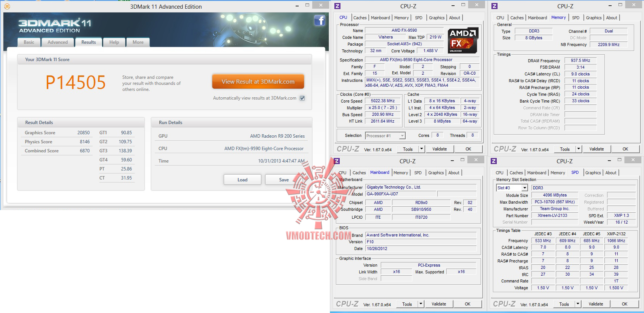The height and width of the screenshot is (313, 644).
Task: Click the Z logo icon of the CPU-Z window showing the Memory tab
Action: (x=494, y=6)
